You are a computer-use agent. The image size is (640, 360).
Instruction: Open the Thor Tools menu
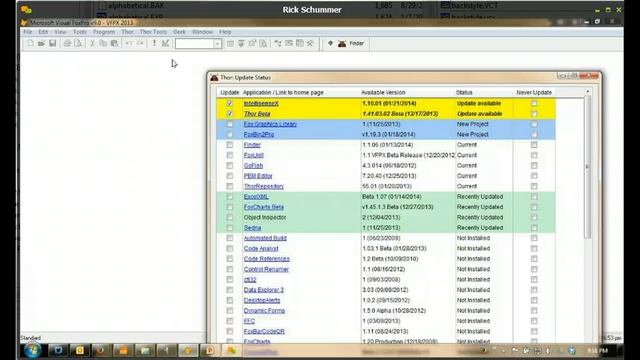(x=153, y=32)
